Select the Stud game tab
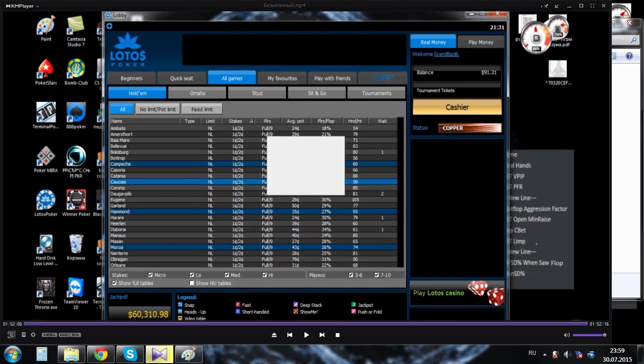 coord(257,93)
